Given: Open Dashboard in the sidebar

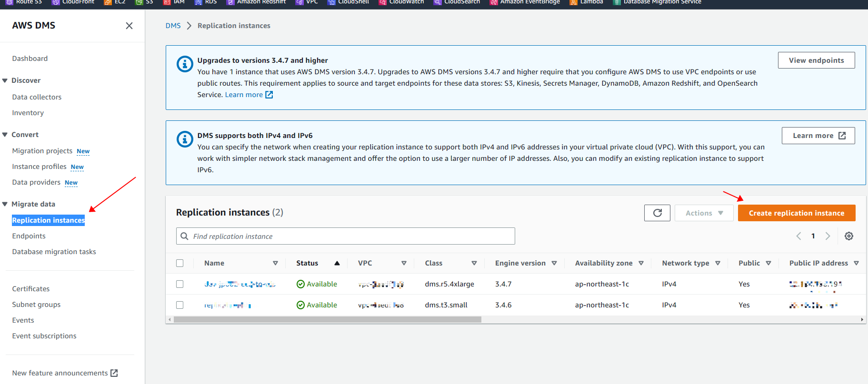Looking at the screenshot, I should click(x=30, y=59).
